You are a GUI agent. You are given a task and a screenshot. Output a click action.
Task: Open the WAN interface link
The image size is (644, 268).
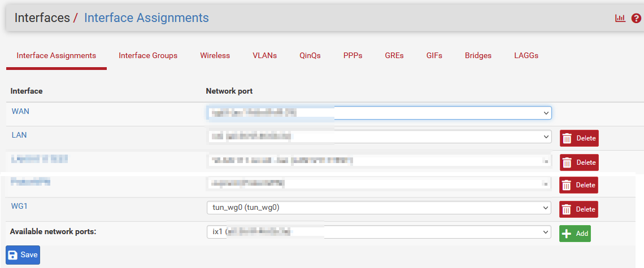click(x=20, y=112)
